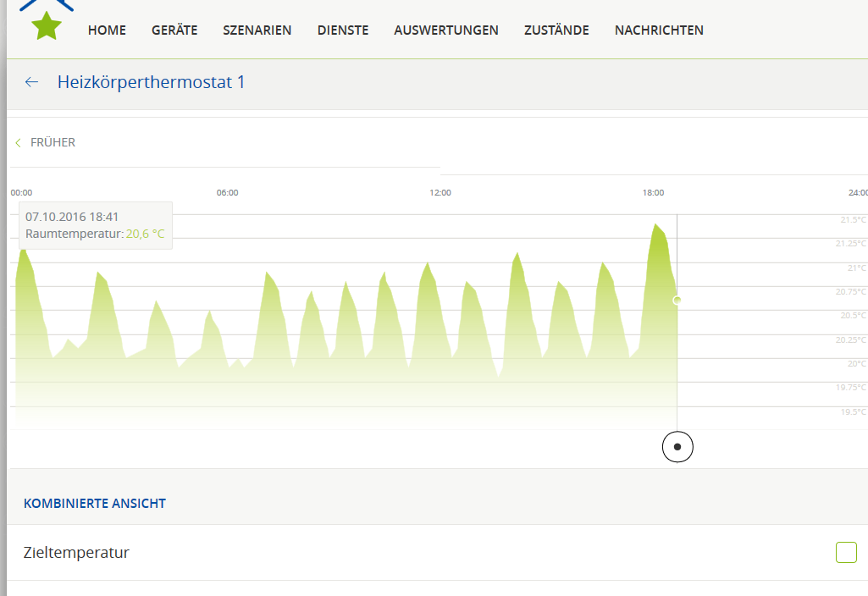Select ZUSTÄNDE from the top navigation
868x596 pixels.
tap(556, 30)
